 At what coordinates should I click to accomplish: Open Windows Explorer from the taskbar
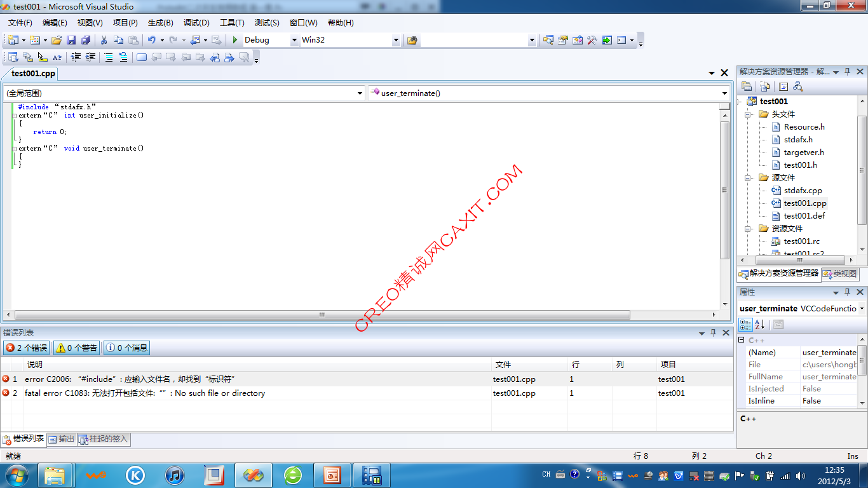[55, 475]
